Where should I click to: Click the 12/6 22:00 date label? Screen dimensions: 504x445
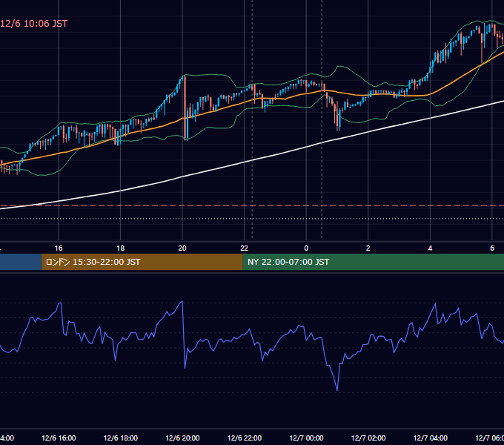coord(245,438)
